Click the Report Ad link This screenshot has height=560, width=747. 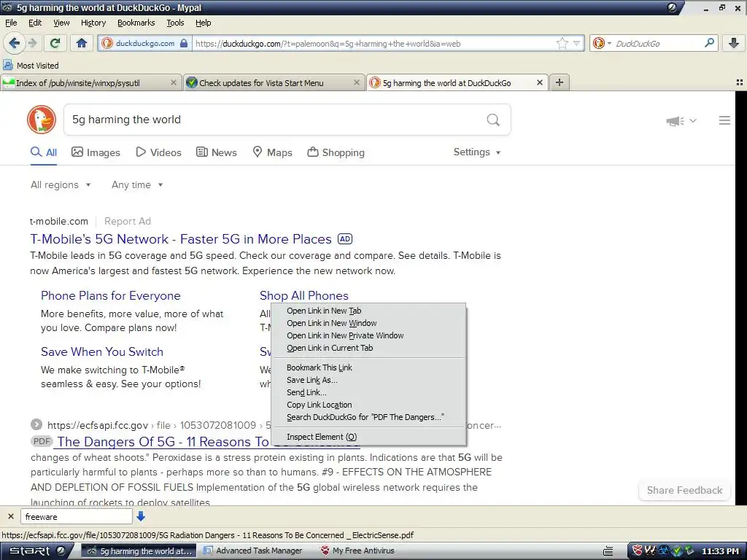[127, 222]
